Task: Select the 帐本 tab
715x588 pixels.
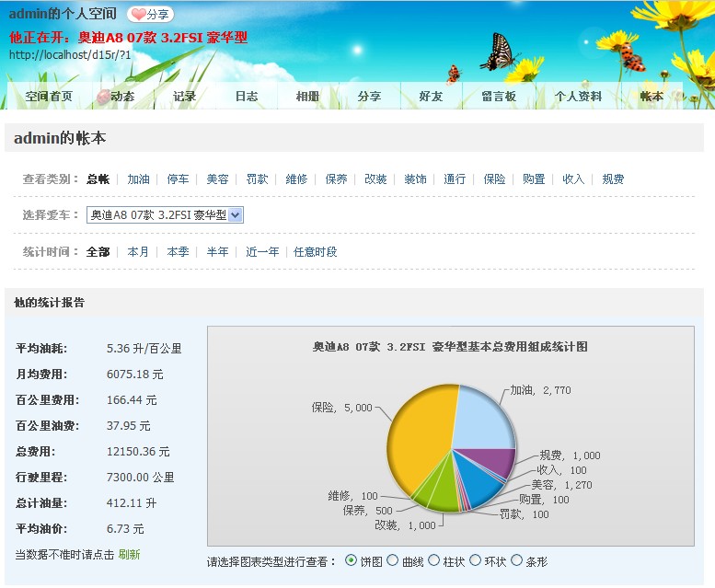Action: point(652,97)
